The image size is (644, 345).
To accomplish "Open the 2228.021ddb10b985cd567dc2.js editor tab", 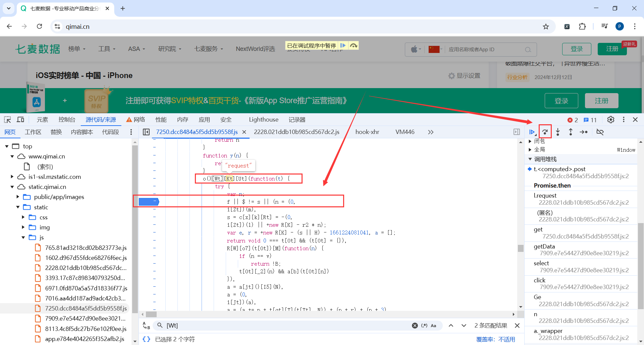I will (297, 132).
